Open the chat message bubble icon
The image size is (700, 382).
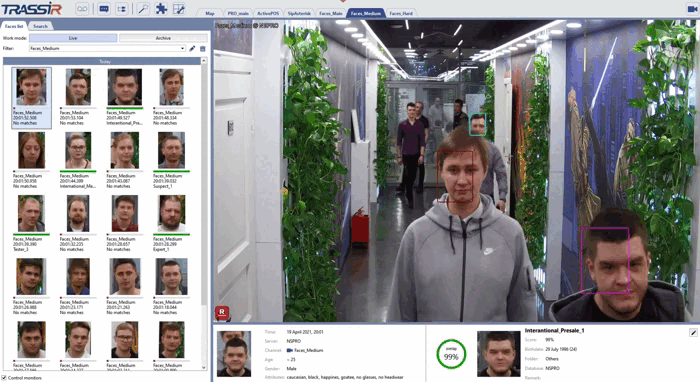point(104,8)
